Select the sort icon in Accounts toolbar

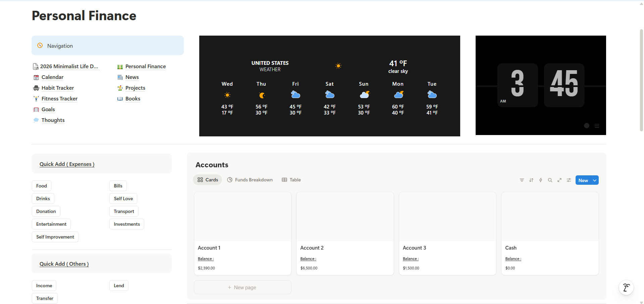tap(531, 180)
